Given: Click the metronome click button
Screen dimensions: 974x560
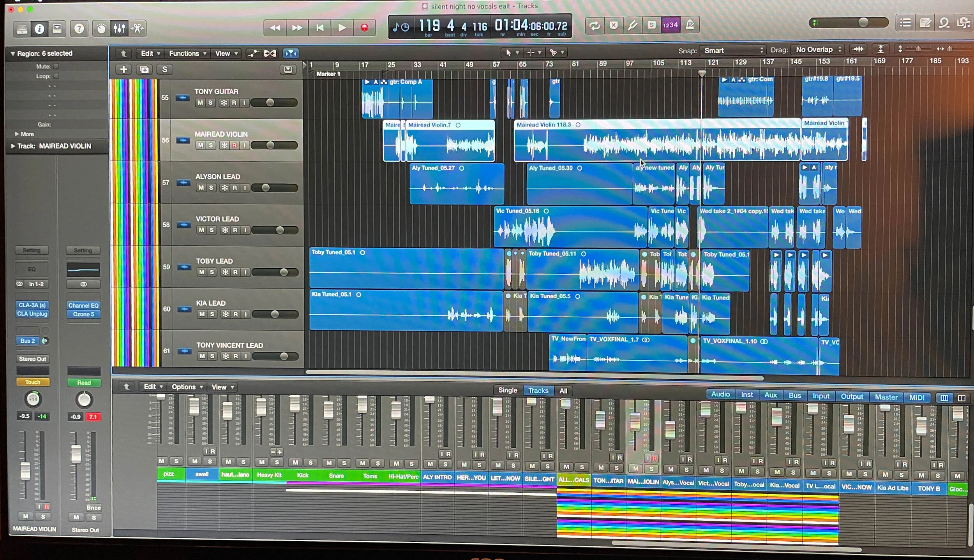Looking at the screenshot, I should [690, 25].
